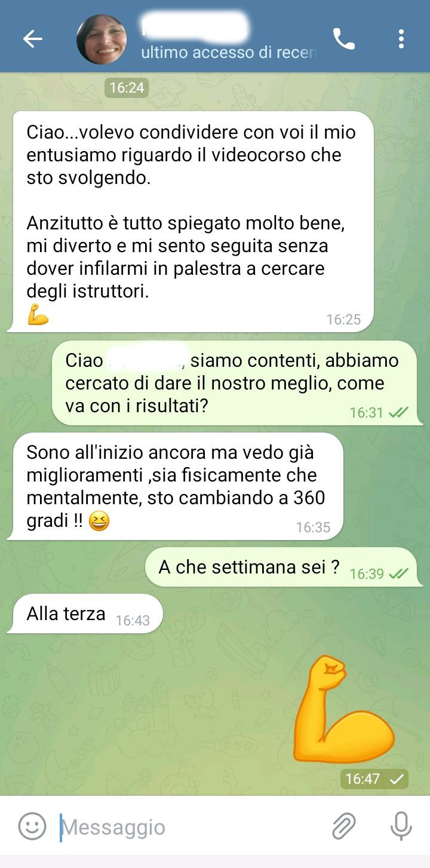Select the 'Ciao...volevo condividere' message bubble
The height and width of the screenshot is (868, 430).
coord(191,222)
